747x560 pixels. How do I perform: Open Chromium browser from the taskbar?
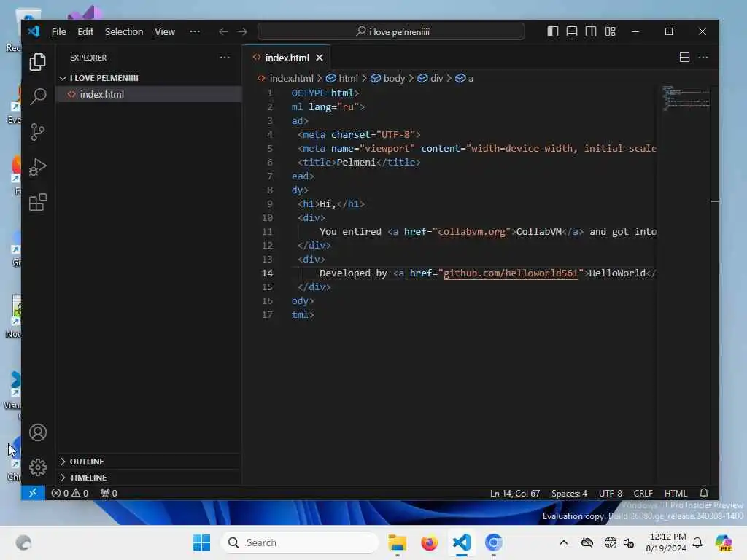[x=494, y=542]
